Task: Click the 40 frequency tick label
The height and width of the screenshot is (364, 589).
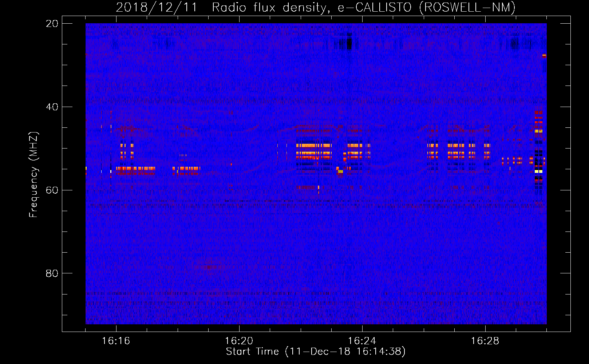Action: point(52,107)
